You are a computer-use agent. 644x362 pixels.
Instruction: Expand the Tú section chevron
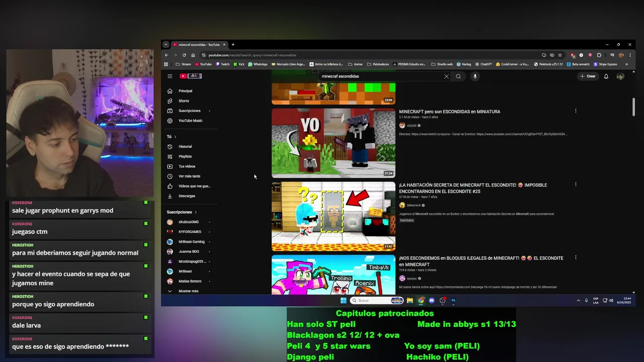175,137
